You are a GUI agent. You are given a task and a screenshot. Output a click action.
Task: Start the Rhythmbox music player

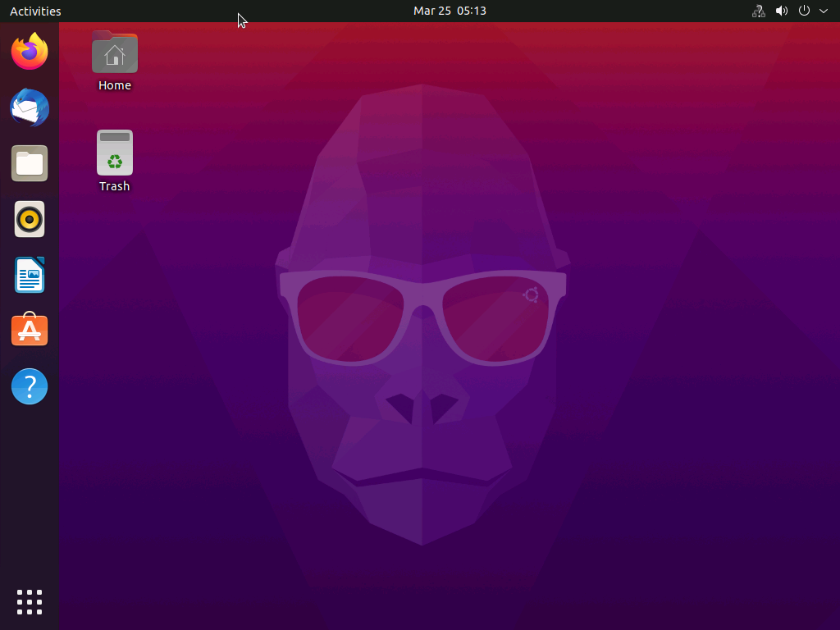[x=30, y=219]
